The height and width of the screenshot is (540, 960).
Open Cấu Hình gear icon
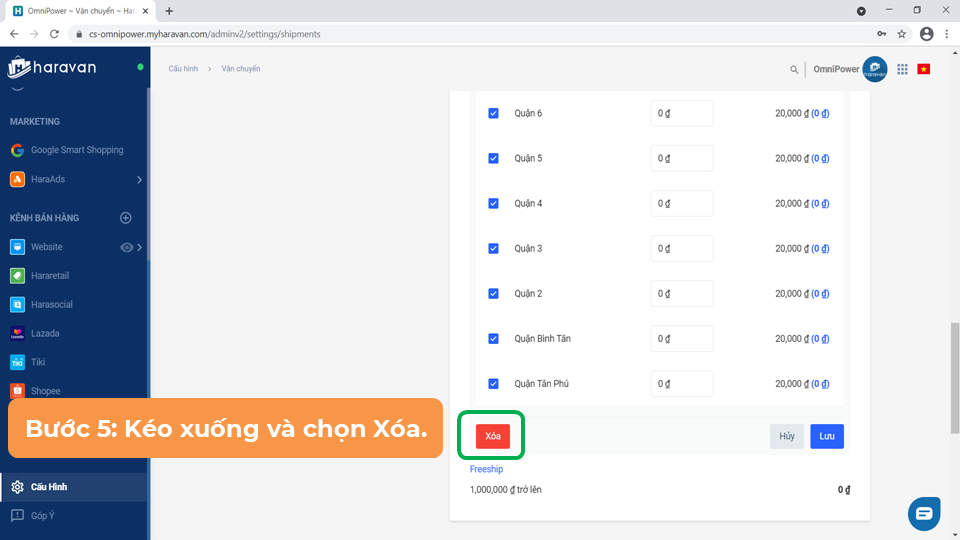pyautogui.click(x=17, y=487)
